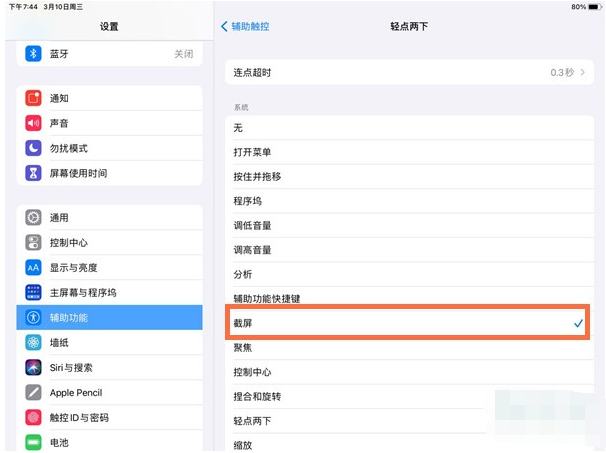Tap the Siri与搜索 icon
Screen dimensions: 606x453
33,368
